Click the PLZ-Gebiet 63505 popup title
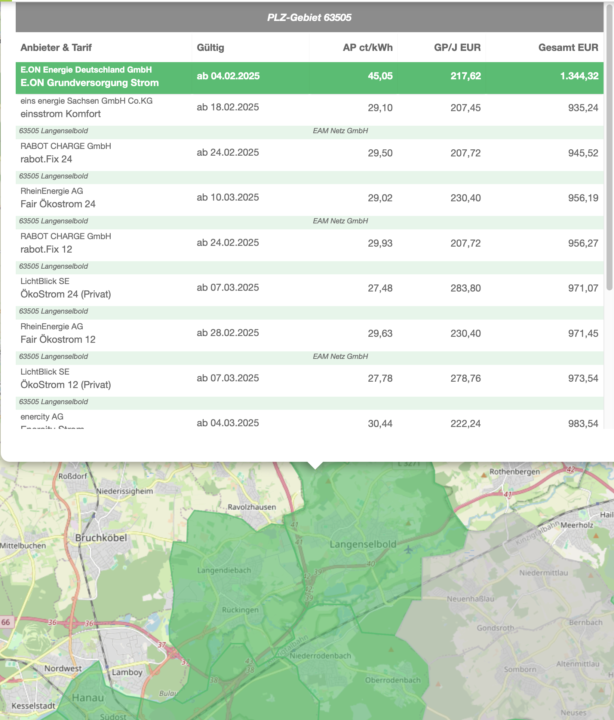Screen dimensions: 614x720 pos(309,18)
